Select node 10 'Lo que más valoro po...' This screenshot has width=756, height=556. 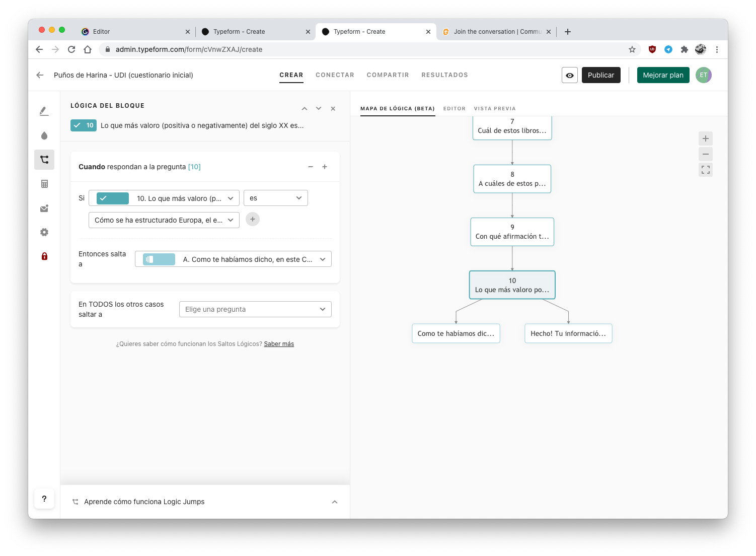coord(512,285)
